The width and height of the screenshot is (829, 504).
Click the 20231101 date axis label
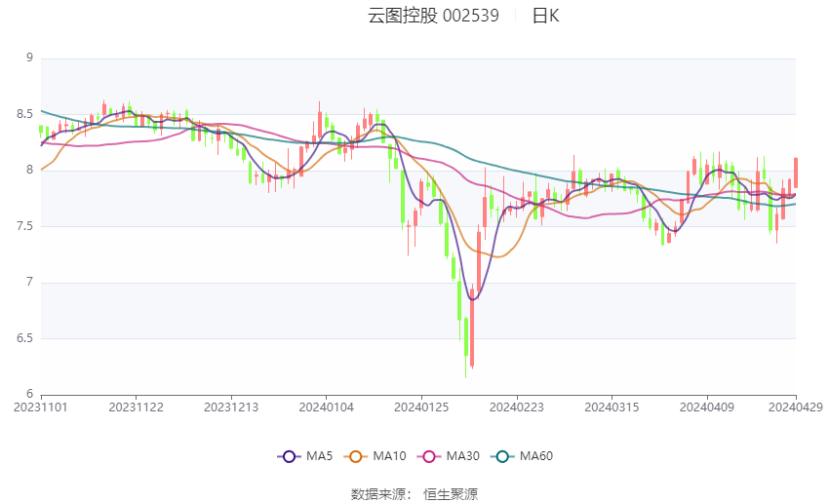(x=41, y=407)
